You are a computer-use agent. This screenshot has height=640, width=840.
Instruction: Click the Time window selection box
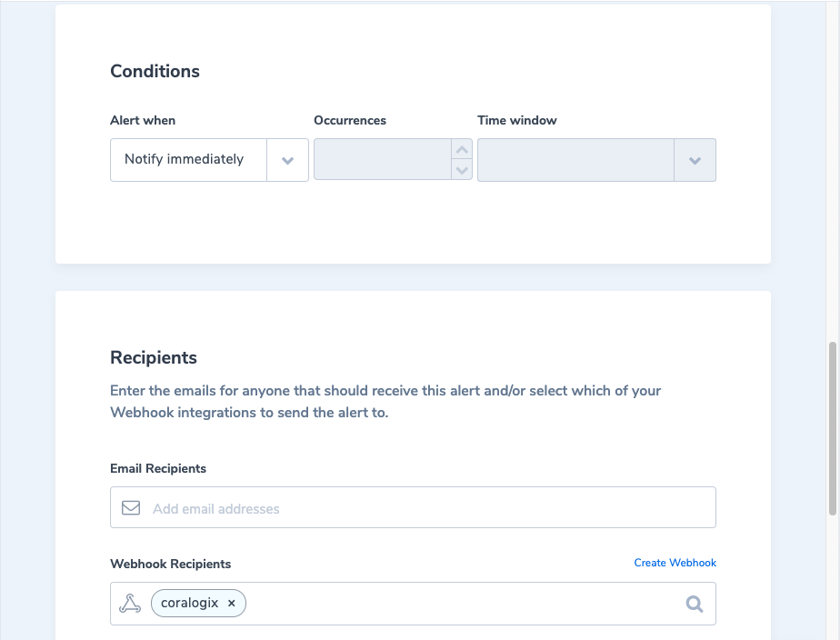coord(575,160)
